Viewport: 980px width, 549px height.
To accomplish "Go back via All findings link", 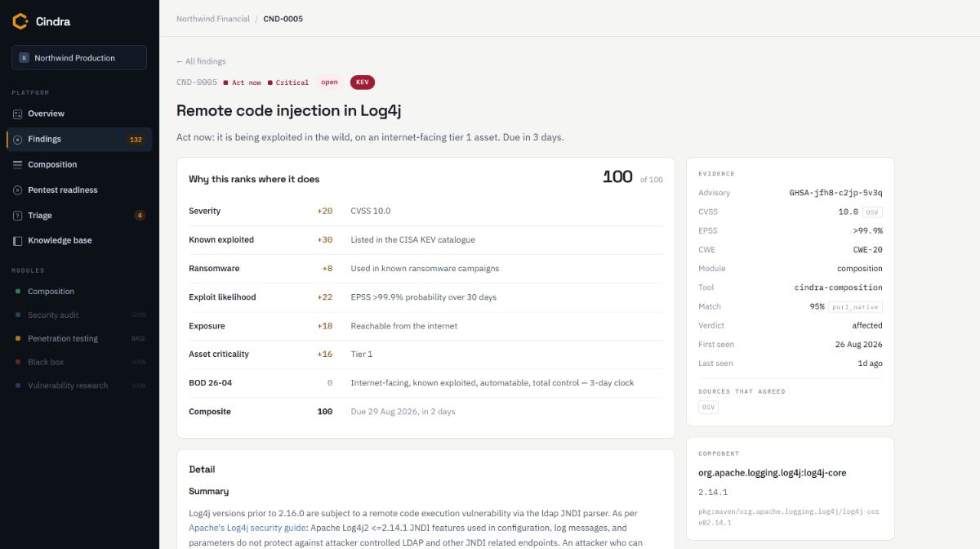I will (201, 61).
